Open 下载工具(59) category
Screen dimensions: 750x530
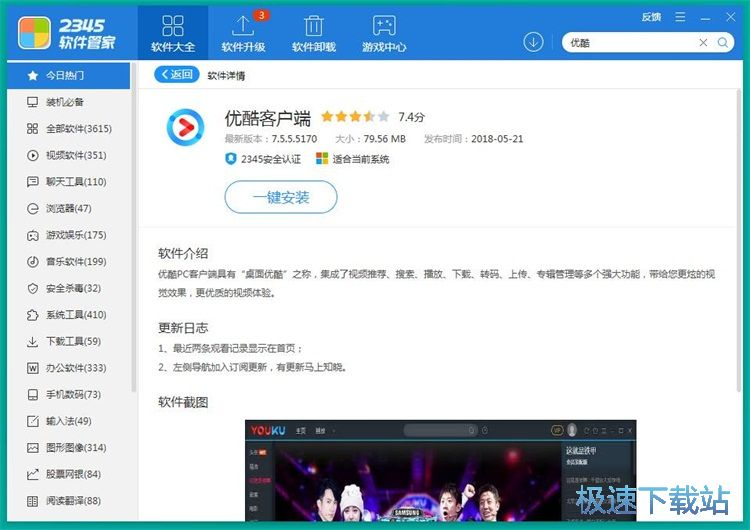click(68, 341)
